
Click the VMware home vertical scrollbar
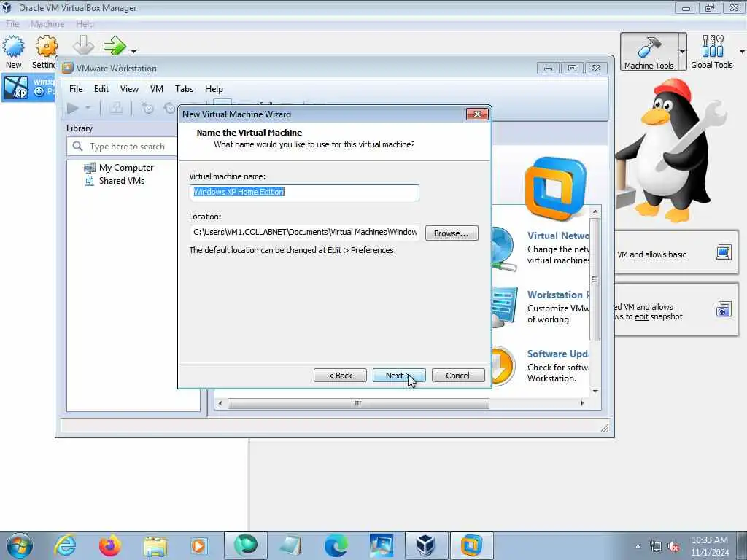[x=595, y=279]
